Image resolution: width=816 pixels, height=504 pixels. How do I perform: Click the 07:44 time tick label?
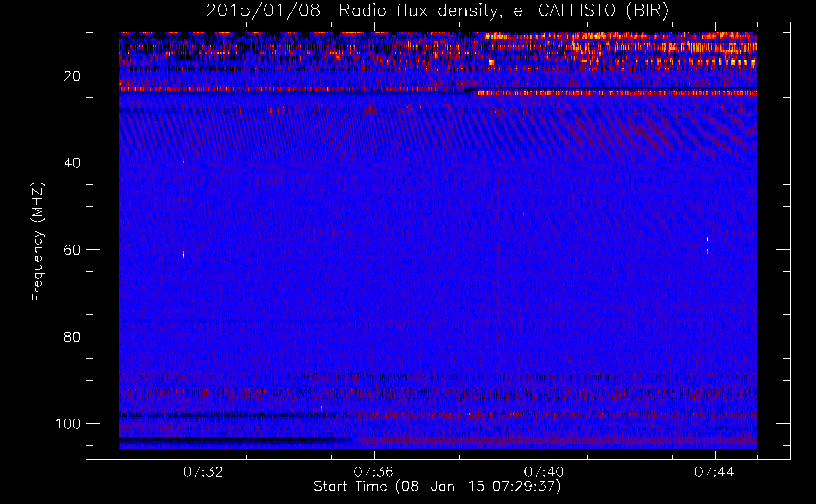[715, 472]
